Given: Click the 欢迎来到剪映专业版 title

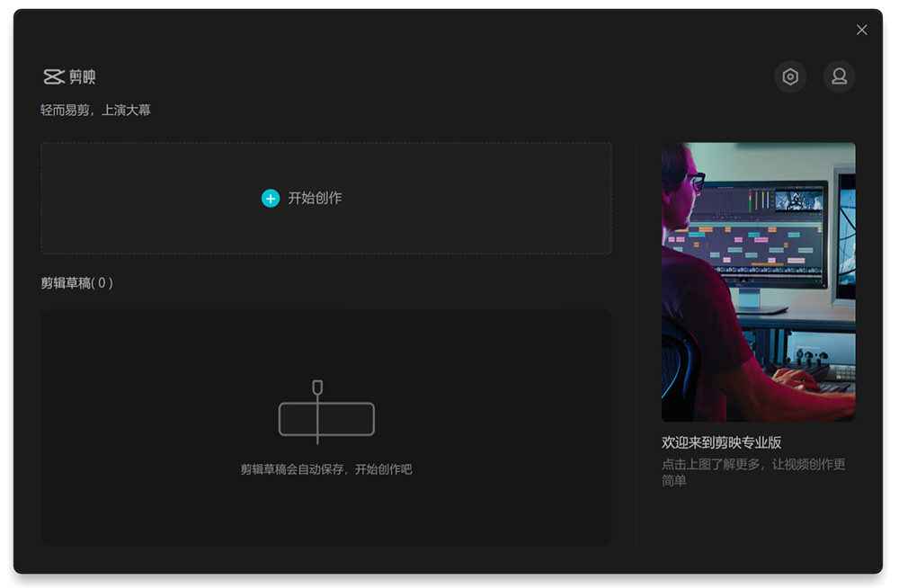Looking at the screenshot, I should pos(721,442).
